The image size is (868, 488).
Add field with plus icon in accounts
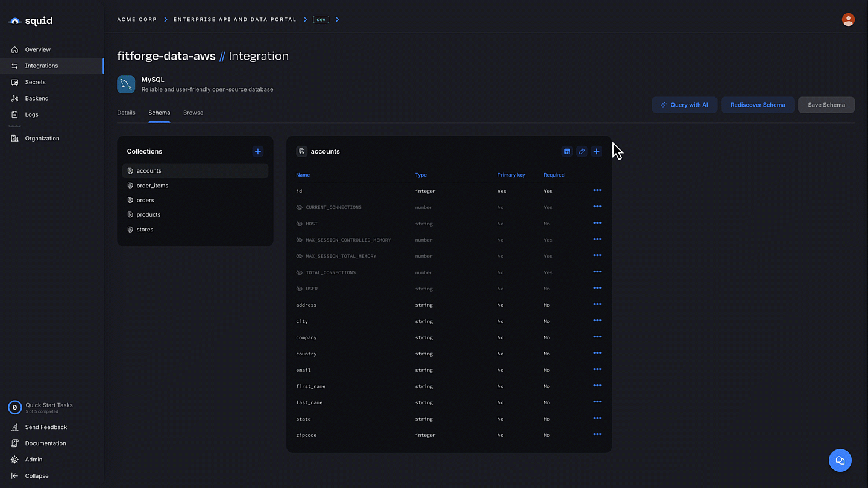[x=596, y=151]
